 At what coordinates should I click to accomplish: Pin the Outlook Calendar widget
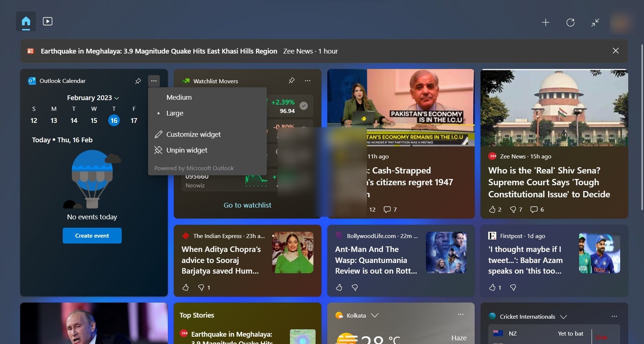point(138,81)
